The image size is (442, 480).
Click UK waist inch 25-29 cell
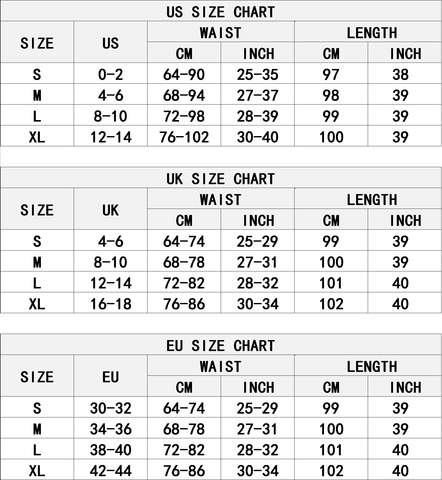coord(257,241)
